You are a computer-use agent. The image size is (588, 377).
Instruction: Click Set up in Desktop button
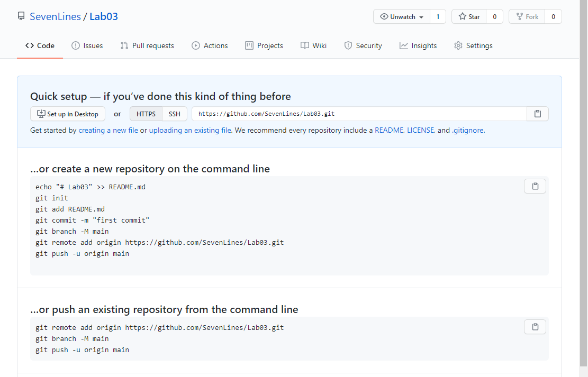pos(68,114)
